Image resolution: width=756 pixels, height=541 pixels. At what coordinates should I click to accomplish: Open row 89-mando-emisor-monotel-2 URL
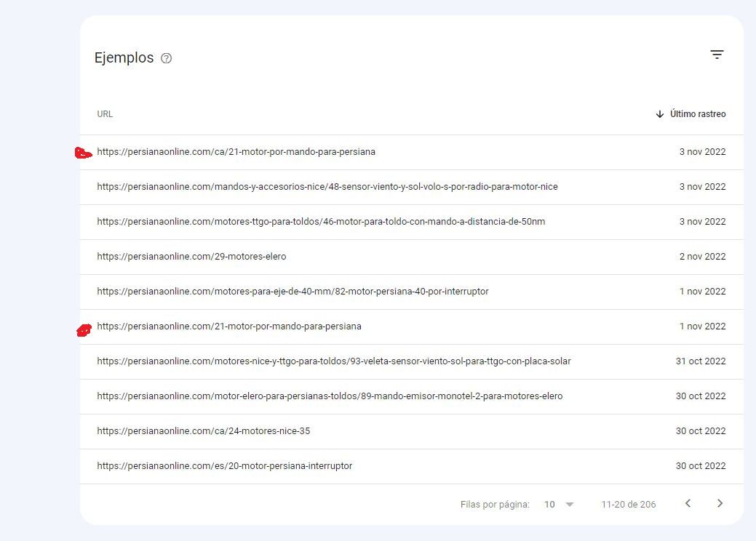[412, 396]
